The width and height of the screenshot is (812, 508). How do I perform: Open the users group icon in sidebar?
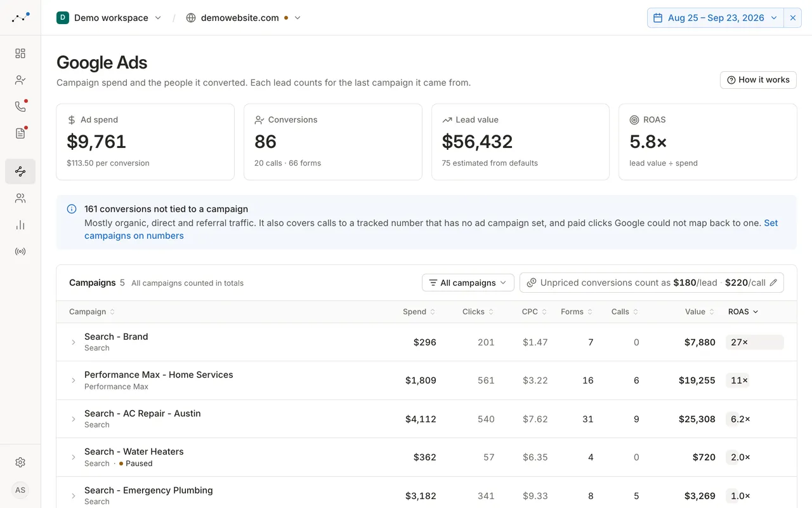[20, 198]
